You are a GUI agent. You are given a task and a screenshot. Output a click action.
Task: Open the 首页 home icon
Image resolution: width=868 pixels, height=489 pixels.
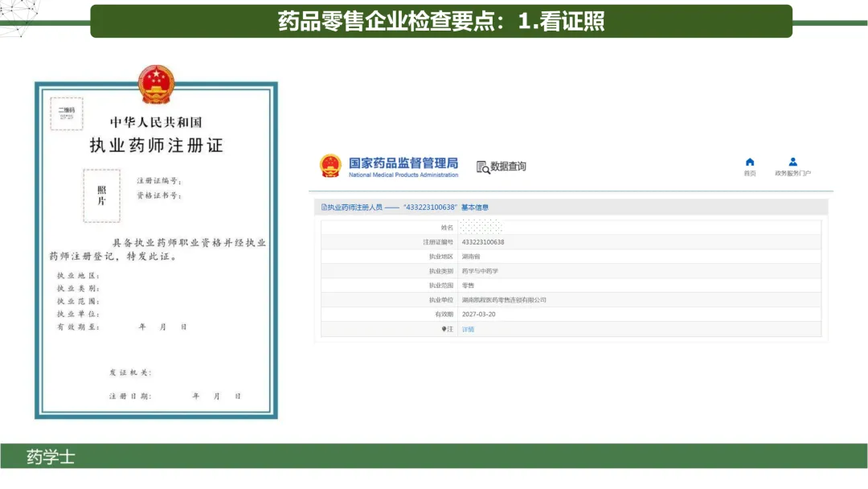coord(750,162)
